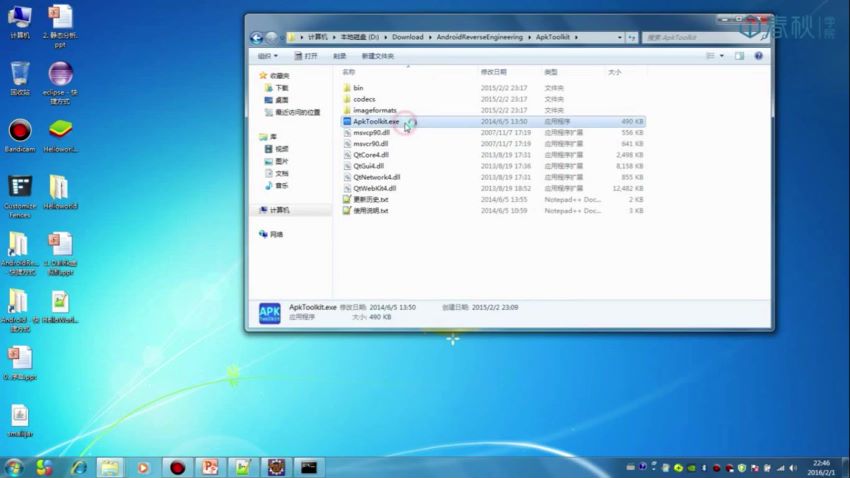Select the QtWebKit4.dll file
The width and height of the screenshot is (850, 478).
[374, 187]
